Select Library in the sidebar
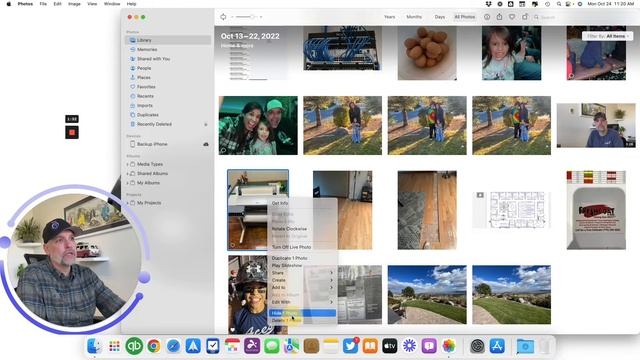The image size is (640, 360). [x=168, y=40]
